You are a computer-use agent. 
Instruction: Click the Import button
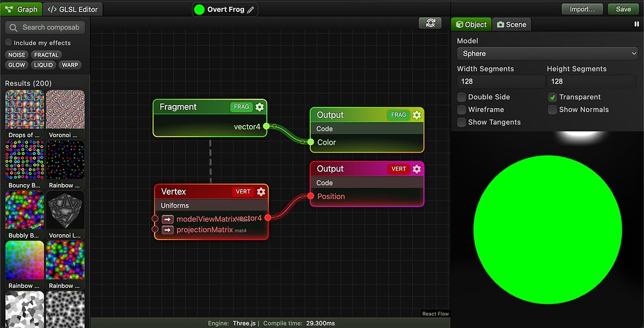(582, 9)
